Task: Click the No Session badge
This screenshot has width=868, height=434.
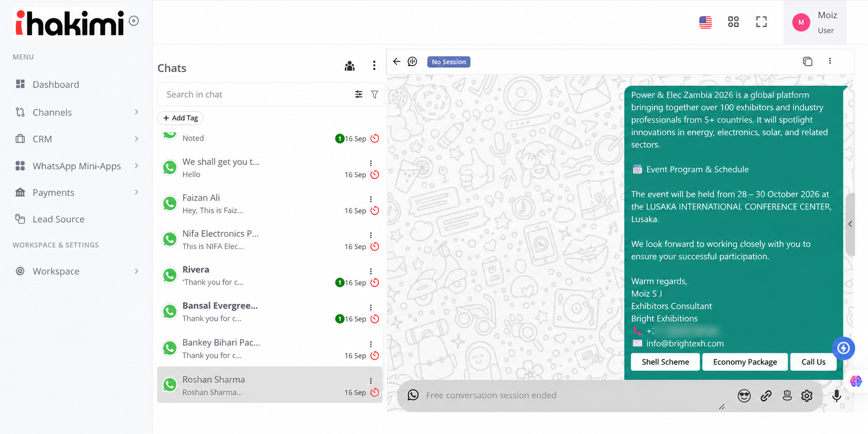Action: 449,62
